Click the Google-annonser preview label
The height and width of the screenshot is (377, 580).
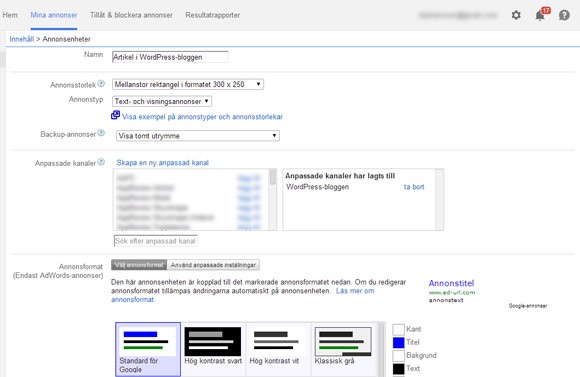click(x=528, y=306)
